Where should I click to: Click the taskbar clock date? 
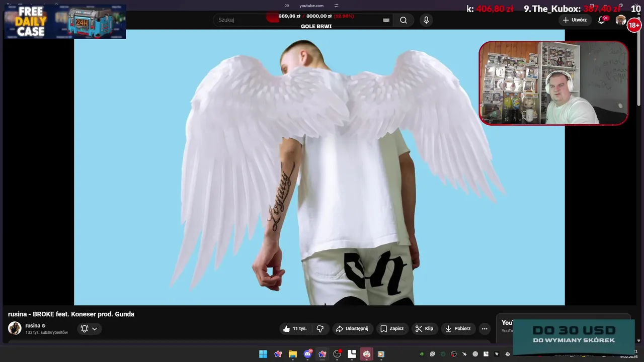coord(629,357)
